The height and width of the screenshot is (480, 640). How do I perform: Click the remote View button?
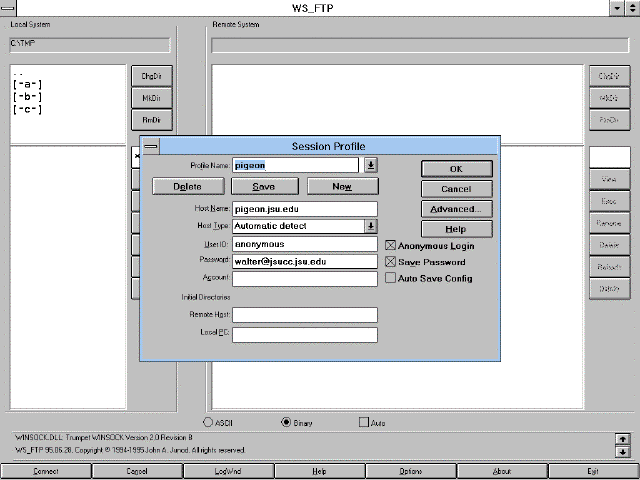pos(609,179)
